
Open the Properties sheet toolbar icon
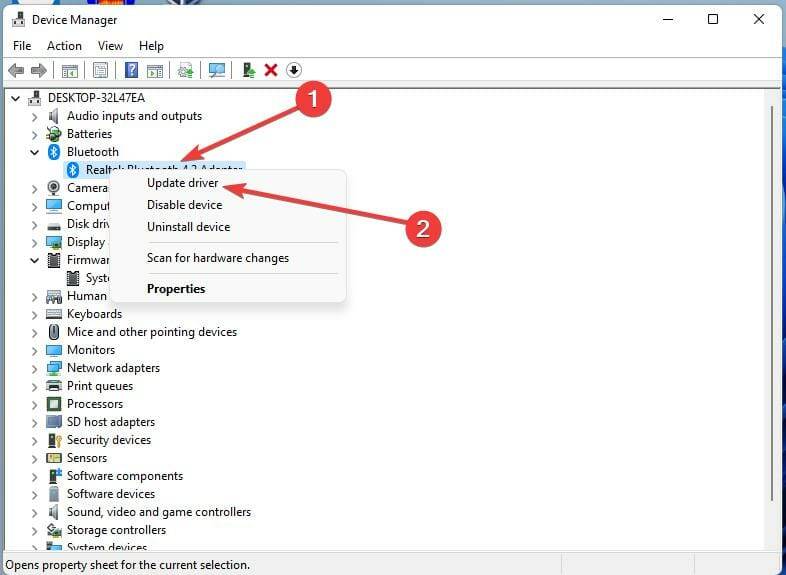click(100, 70)
